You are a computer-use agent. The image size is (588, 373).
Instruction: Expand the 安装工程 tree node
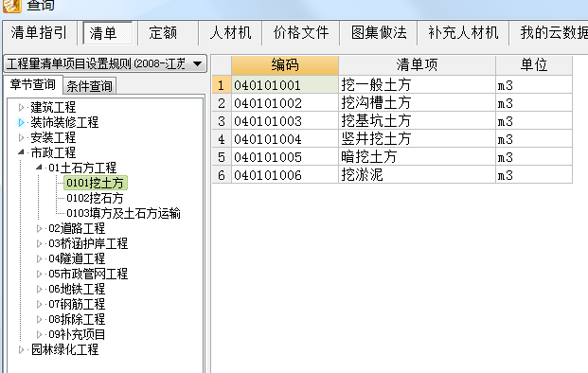tap(21, 138)
